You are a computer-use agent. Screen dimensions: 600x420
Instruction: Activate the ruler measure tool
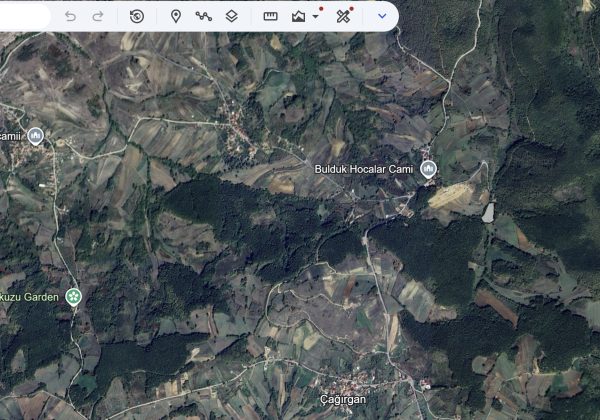[270, 16]
